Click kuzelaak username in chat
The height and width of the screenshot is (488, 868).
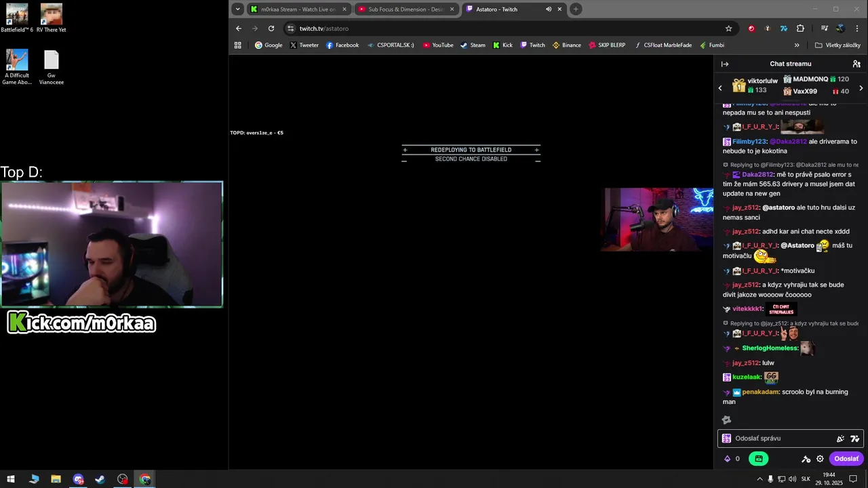[747, 377]
